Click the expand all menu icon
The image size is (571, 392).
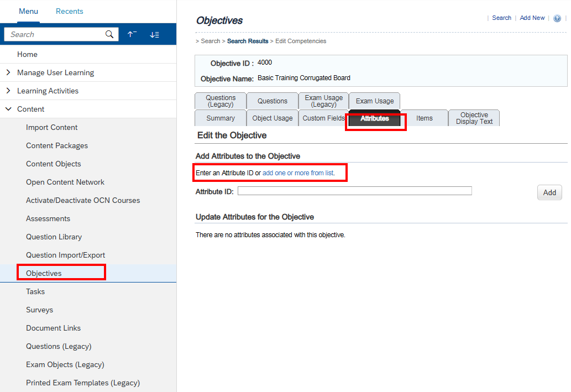tap(154, 34)
